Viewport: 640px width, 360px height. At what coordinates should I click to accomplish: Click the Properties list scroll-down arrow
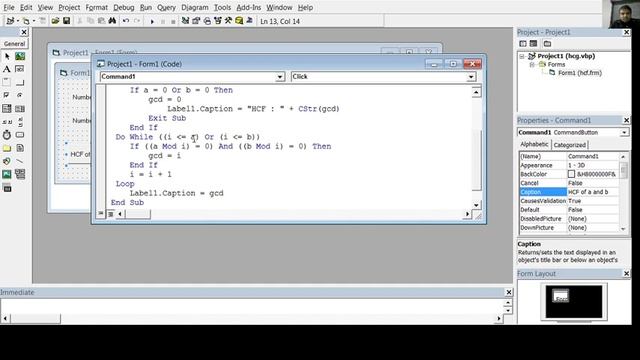tap(623, 229)
